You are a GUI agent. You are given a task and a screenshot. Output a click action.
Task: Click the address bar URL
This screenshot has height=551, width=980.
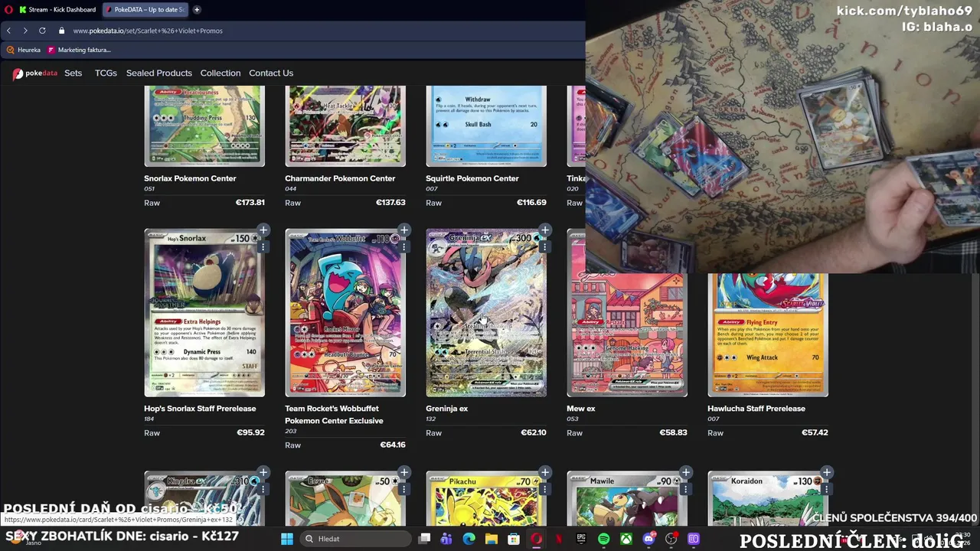(148, 31)
